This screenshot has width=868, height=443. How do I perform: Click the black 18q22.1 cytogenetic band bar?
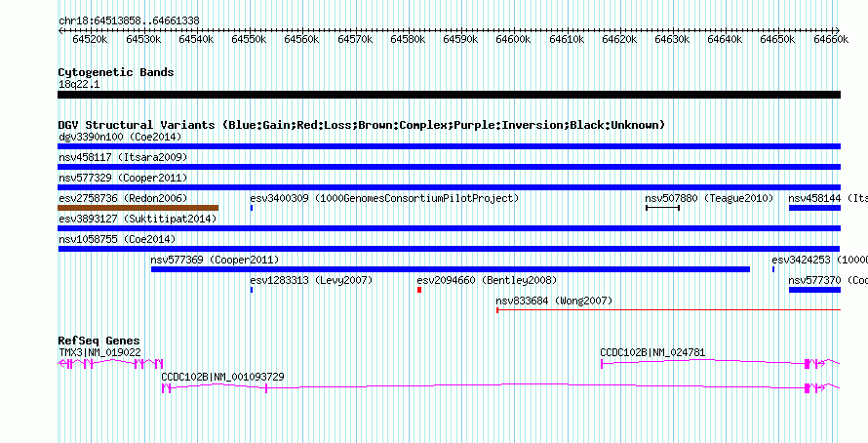pos(449,95)
